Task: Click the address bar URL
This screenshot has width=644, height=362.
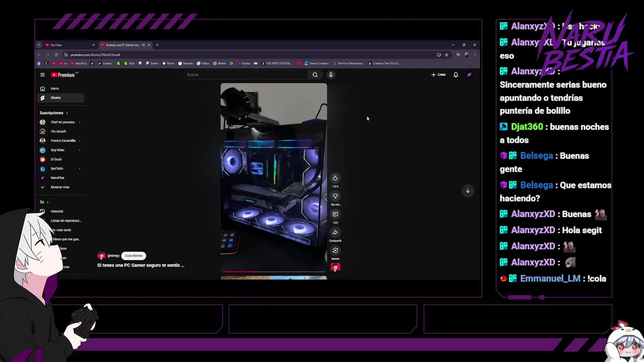Action: [95, 54]
